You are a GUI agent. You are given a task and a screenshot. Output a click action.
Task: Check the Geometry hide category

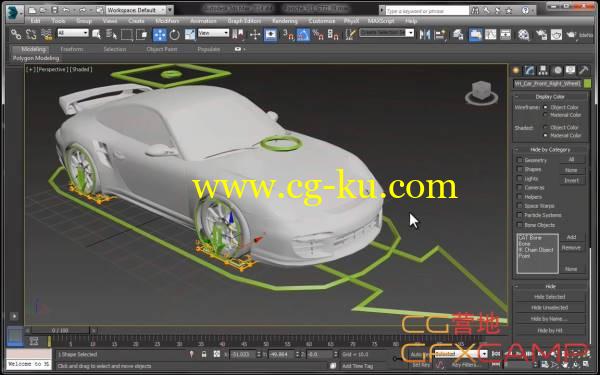[520, 160]
